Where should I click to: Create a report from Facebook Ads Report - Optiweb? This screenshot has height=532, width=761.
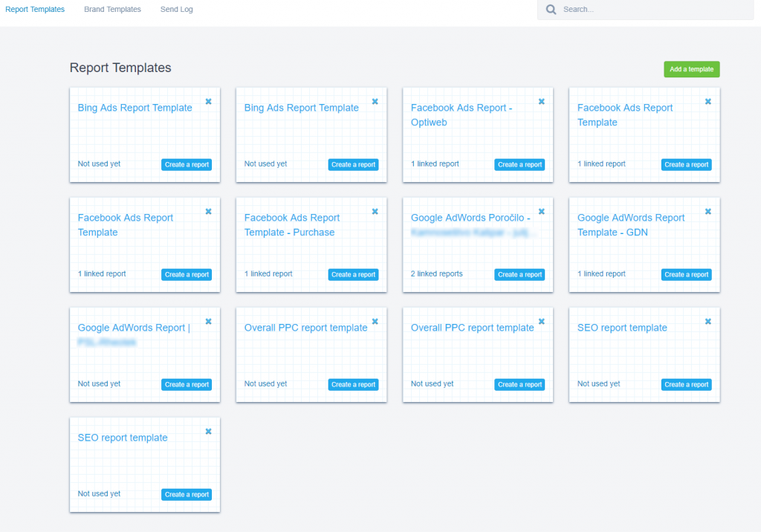[x=519, y=165]
